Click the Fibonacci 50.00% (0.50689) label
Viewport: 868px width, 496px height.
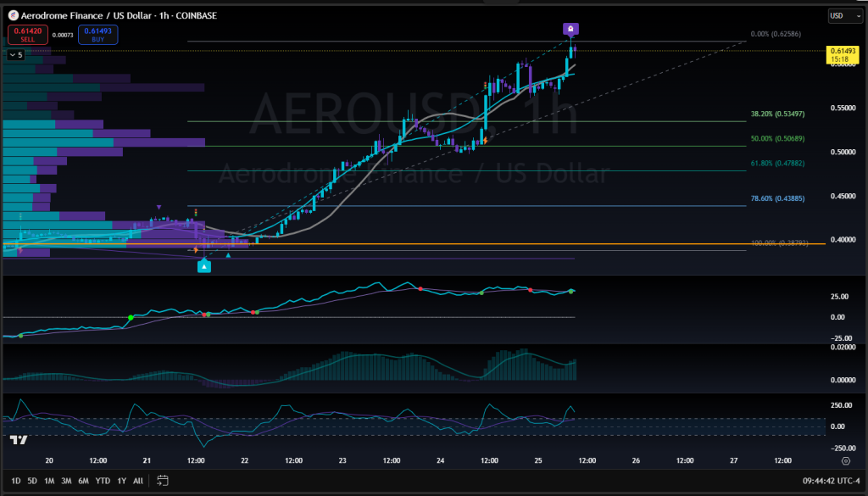(x=777, y=138)
